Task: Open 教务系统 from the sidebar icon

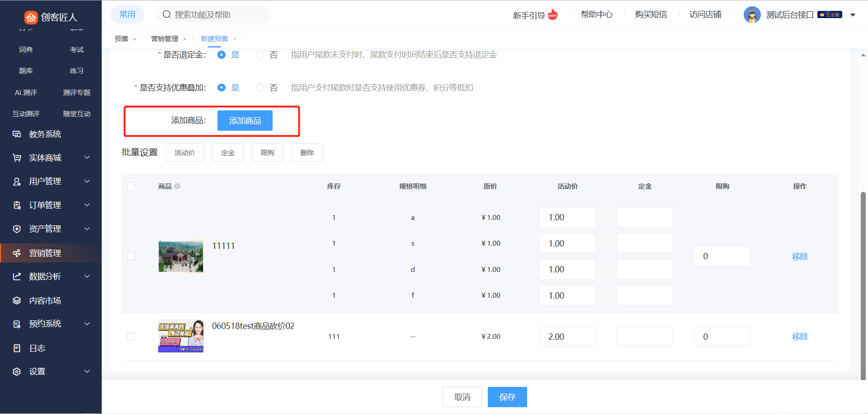Action: coord(17,134)
